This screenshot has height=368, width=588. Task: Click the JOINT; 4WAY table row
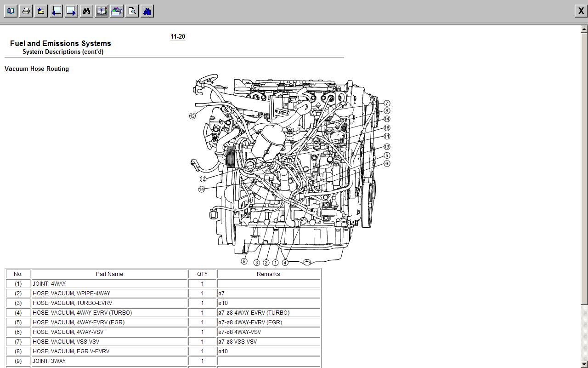coord(109,284)
